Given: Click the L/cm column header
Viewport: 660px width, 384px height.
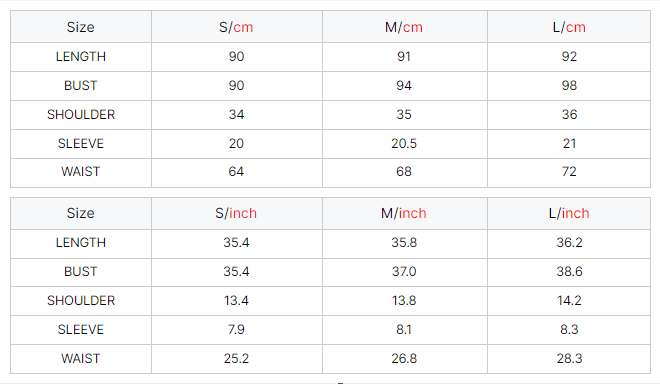Looking at the screenshot, I should pyautogui.click(x=569, y=27).
